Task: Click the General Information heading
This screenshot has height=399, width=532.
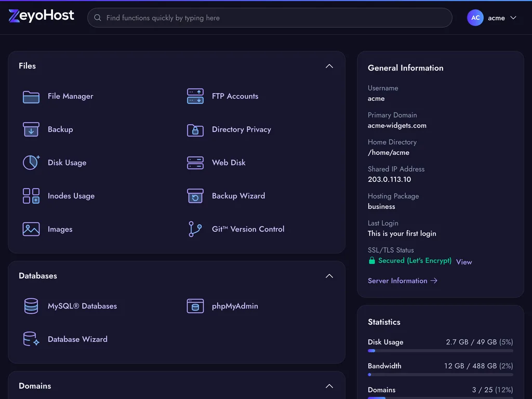Action: click(405, 68)
